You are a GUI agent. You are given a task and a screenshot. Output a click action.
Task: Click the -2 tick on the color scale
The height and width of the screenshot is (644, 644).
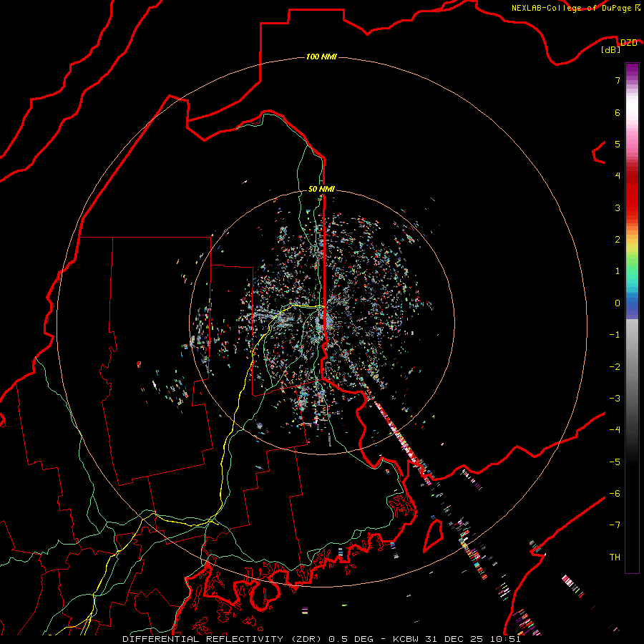coord(615,367)
